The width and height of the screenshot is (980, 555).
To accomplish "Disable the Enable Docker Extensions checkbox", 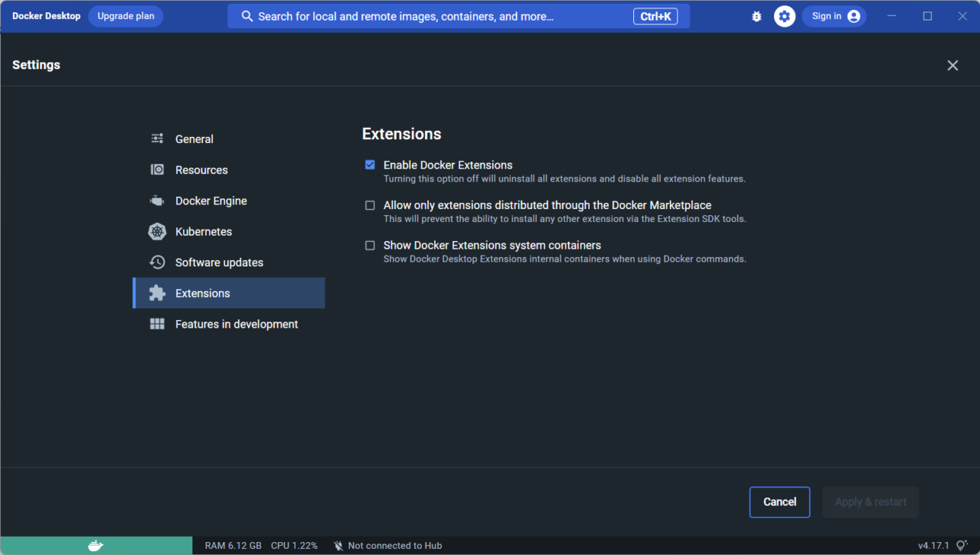I will click(x=370, y=165).
